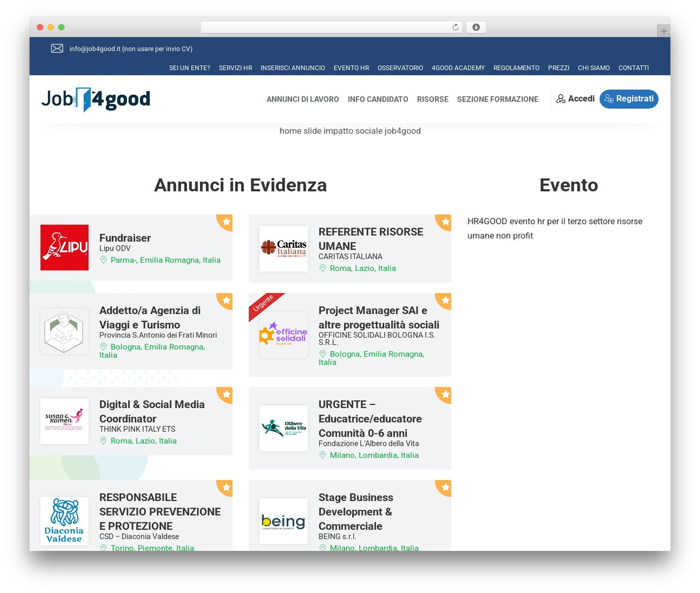This screenshot has height=593, width=700.
Task: Click the Officine Solidali logo
Action: 283,335
